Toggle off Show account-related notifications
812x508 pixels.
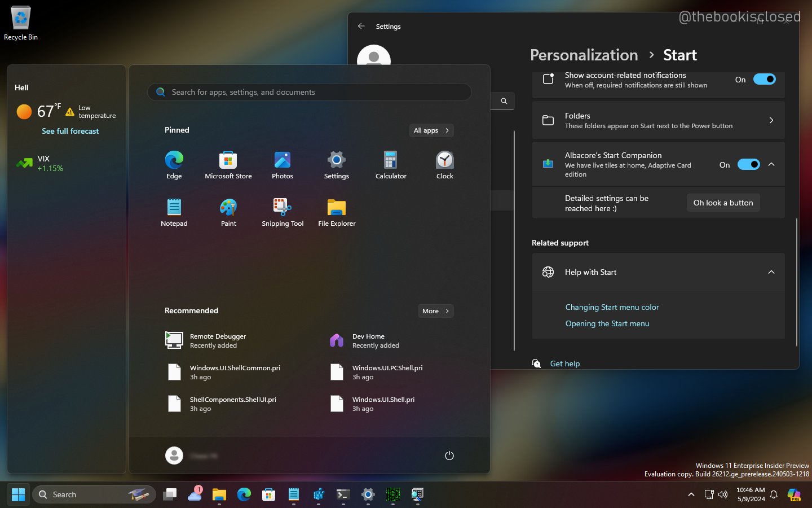(765, 79)
